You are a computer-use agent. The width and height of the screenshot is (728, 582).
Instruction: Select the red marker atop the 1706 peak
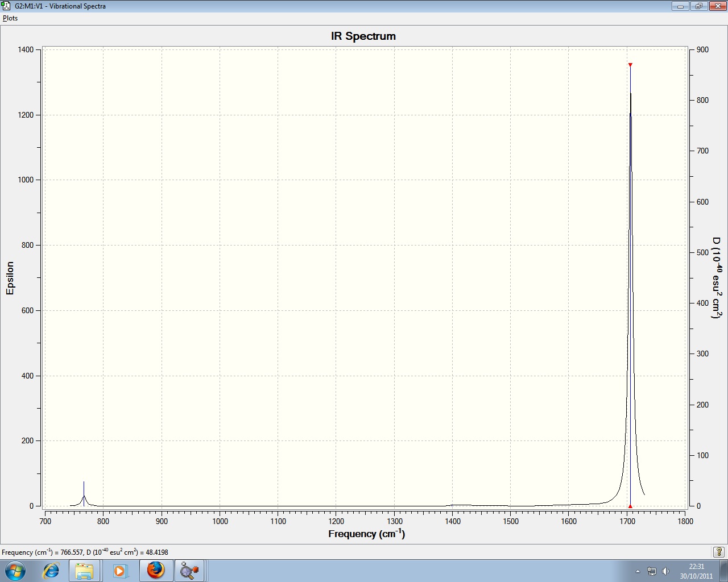coord(630,65)
